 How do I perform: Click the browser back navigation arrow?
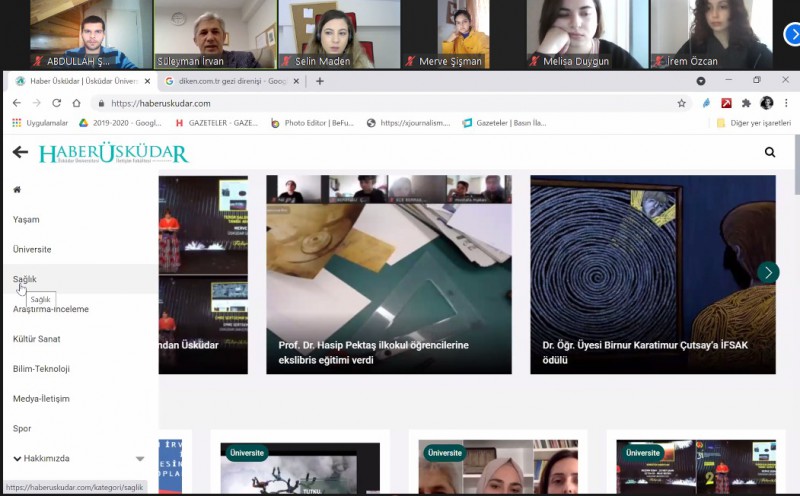coord(16,103)
